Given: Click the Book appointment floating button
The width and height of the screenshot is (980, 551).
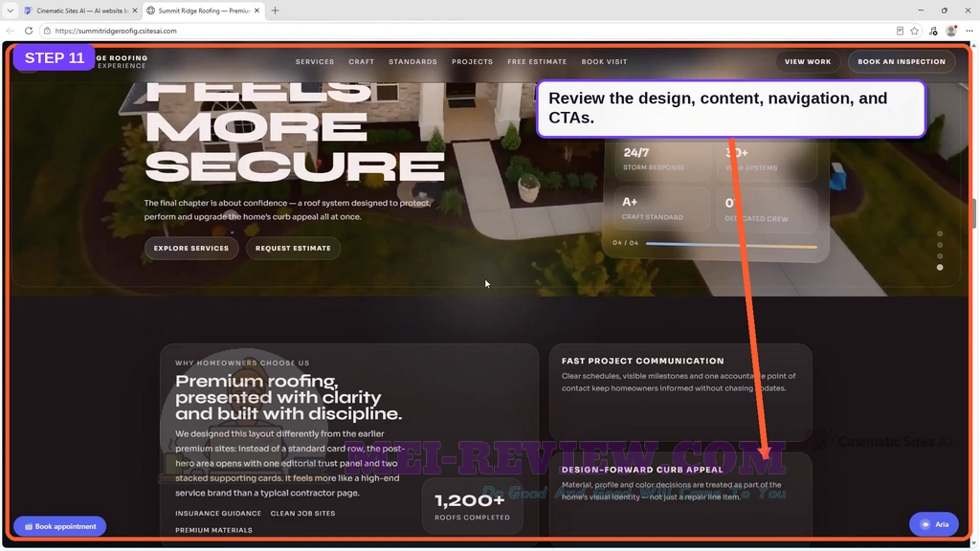Looking at the screenshot, I should pyautogui.click(x=60, y=526).
